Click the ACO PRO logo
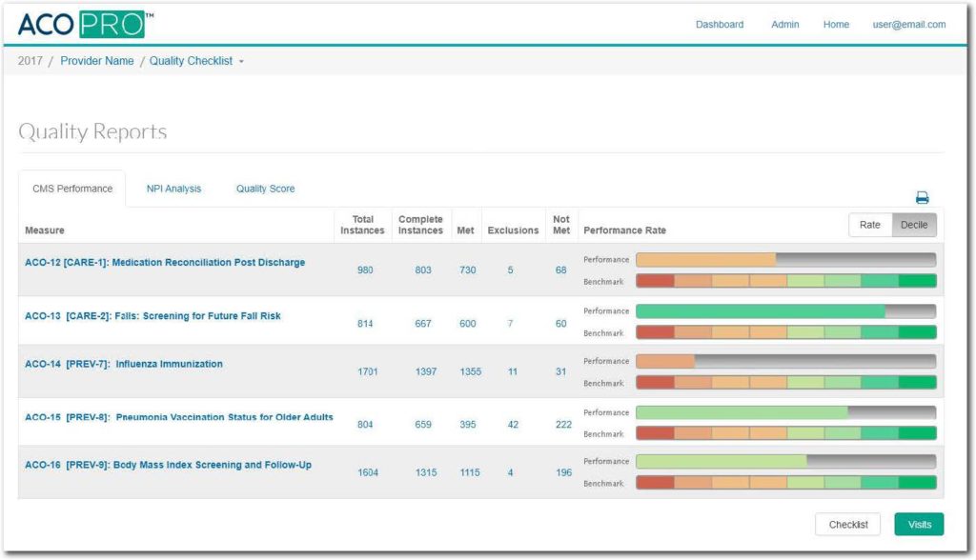The image size is (976, 560). (x=86, y=24)
